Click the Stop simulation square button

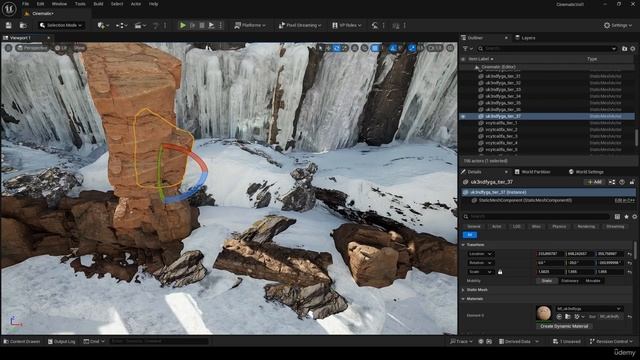tap(202, 25)
